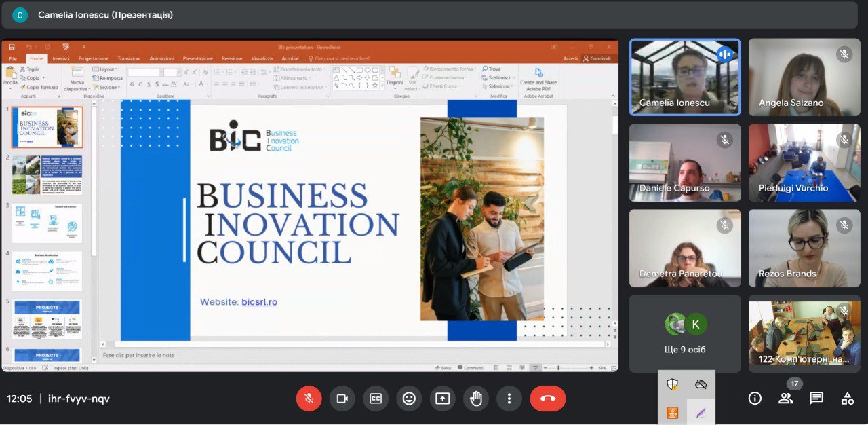Click the Condividi share button
Image resolution: width=868 pixels, height=425 pixels.
coord(597,58)
